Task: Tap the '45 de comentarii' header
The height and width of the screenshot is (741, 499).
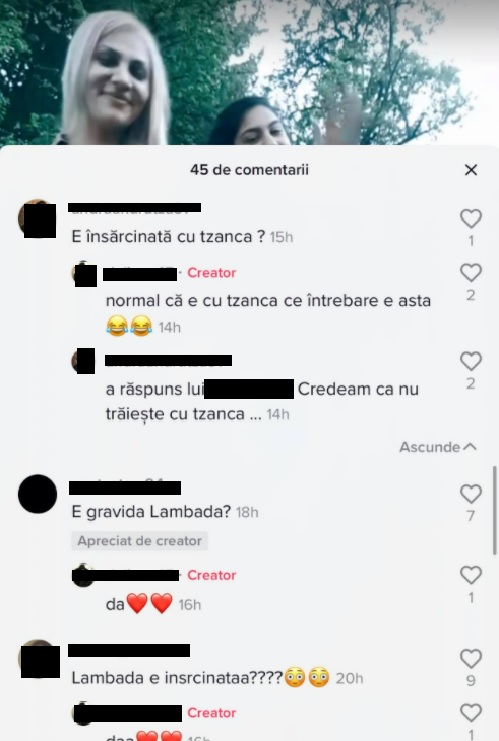Action: (250, 170)
